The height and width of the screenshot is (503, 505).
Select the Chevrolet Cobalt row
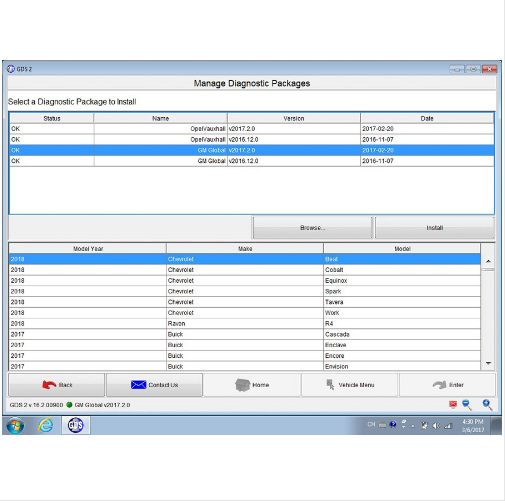tap(245, 270)
